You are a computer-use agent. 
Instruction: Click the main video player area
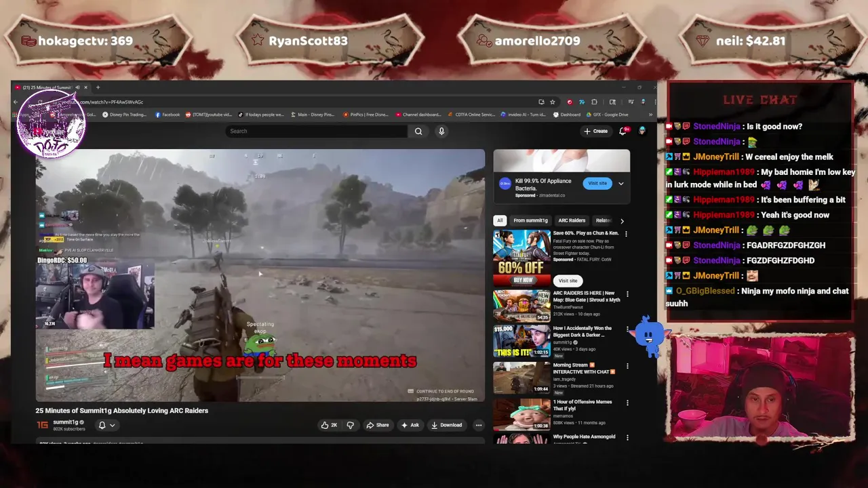260,275
